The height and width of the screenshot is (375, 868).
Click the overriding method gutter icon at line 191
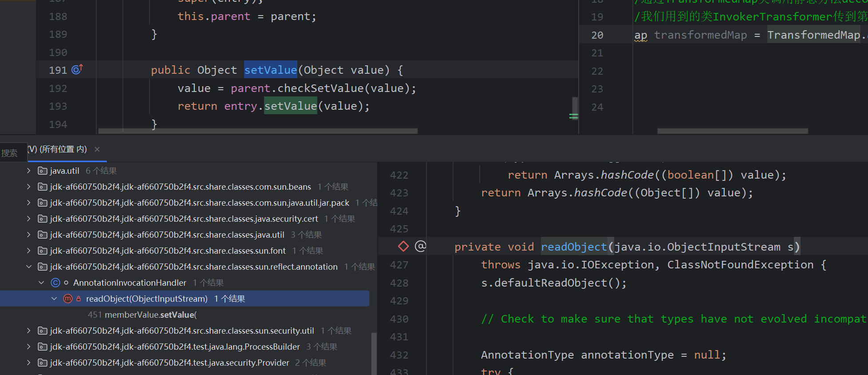[x=77, y=69]
